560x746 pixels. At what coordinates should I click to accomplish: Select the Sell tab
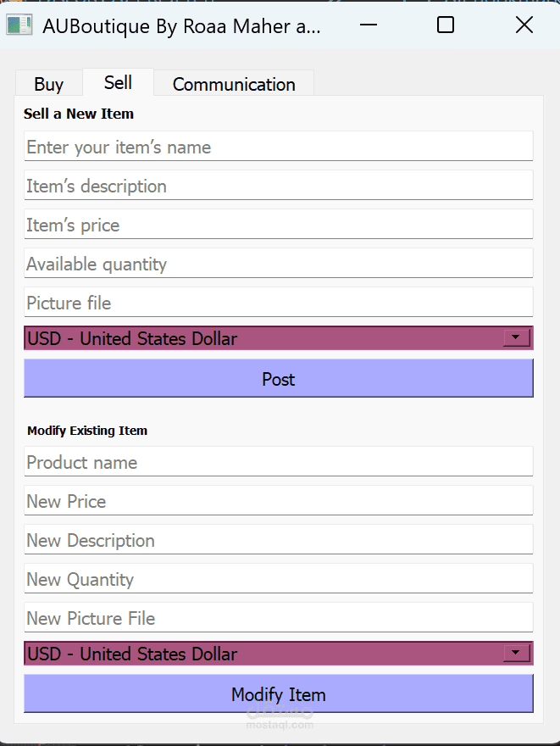(118, 82)
